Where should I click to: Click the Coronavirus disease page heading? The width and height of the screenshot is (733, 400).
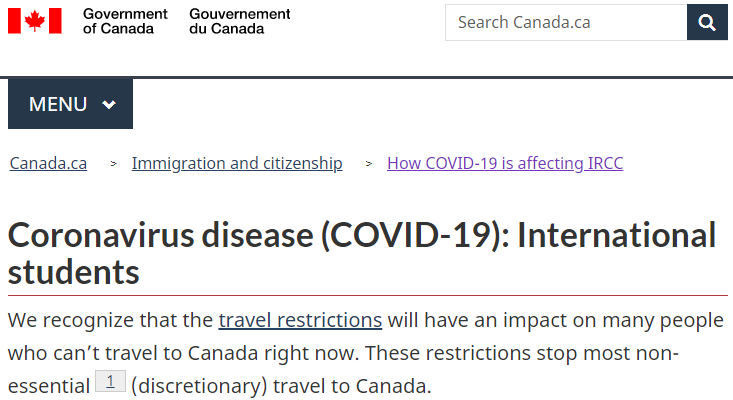pos(362,253)
